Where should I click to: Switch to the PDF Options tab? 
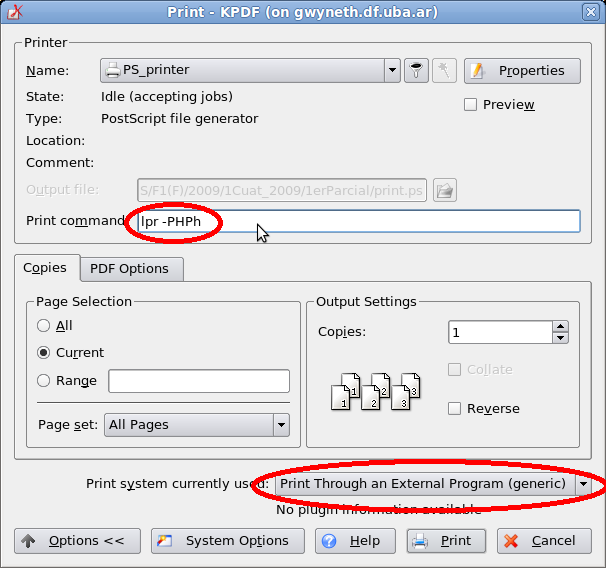pos(132,269)
